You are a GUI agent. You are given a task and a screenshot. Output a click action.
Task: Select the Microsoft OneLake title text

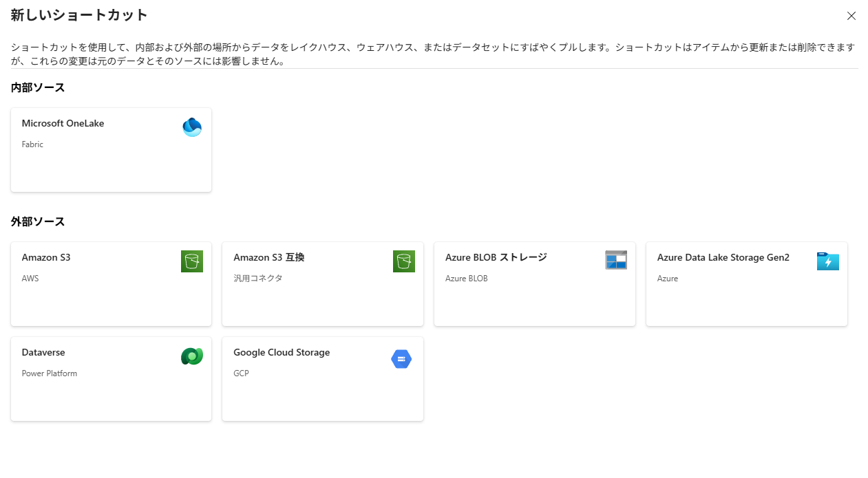(63, 123)
